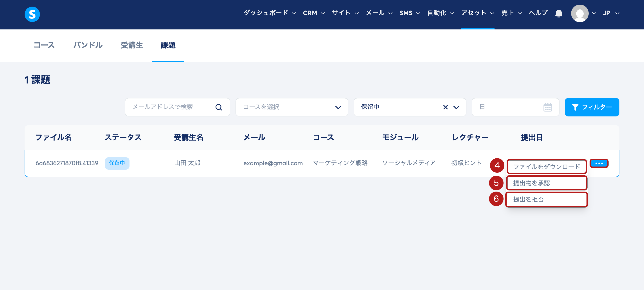Click the 提出日 column header
Viewport: 644px width, 290px height.
pyautogui.click(x=532, y=137)
